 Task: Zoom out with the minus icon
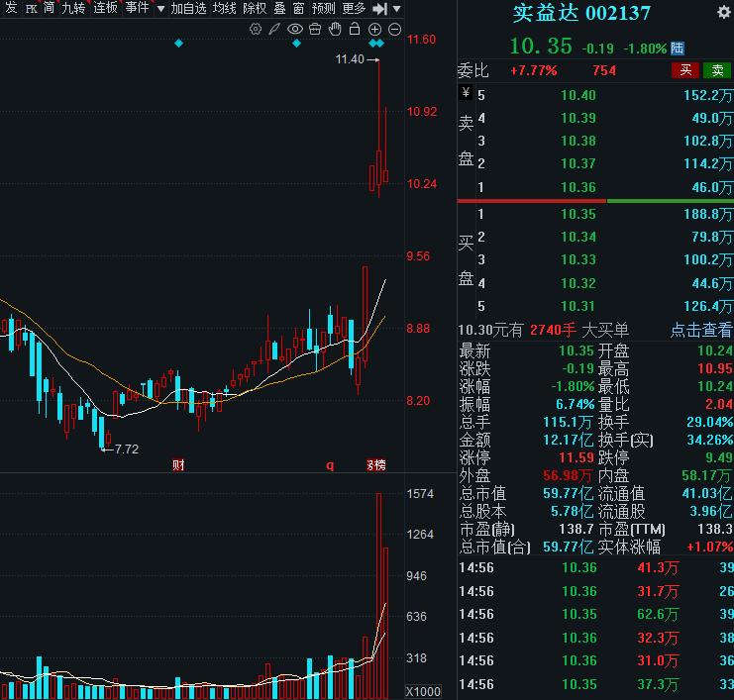395,30
